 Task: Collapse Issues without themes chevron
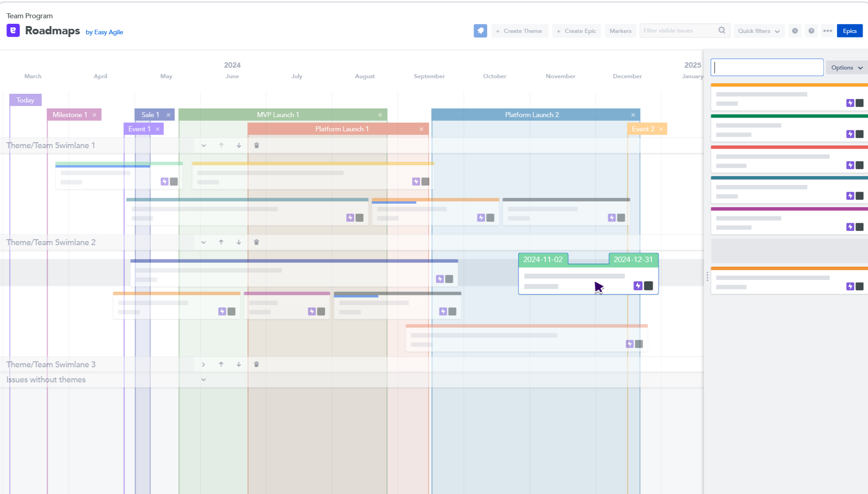tap(204, 380)
